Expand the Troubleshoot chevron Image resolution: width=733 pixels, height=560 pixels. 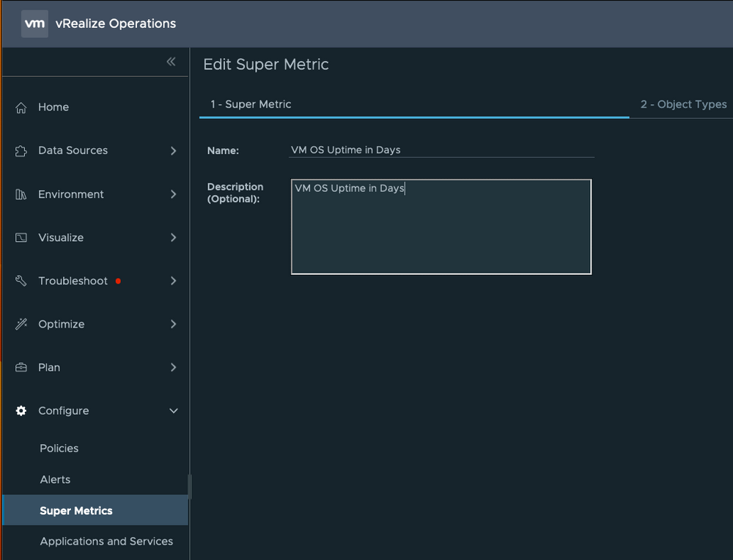coord(174,281)
